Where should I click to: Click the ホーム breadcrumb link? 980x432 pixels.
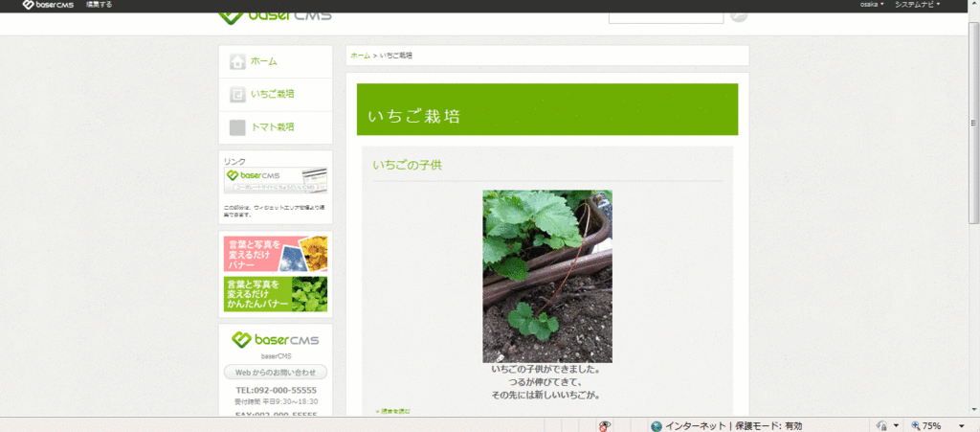(360, 56)
